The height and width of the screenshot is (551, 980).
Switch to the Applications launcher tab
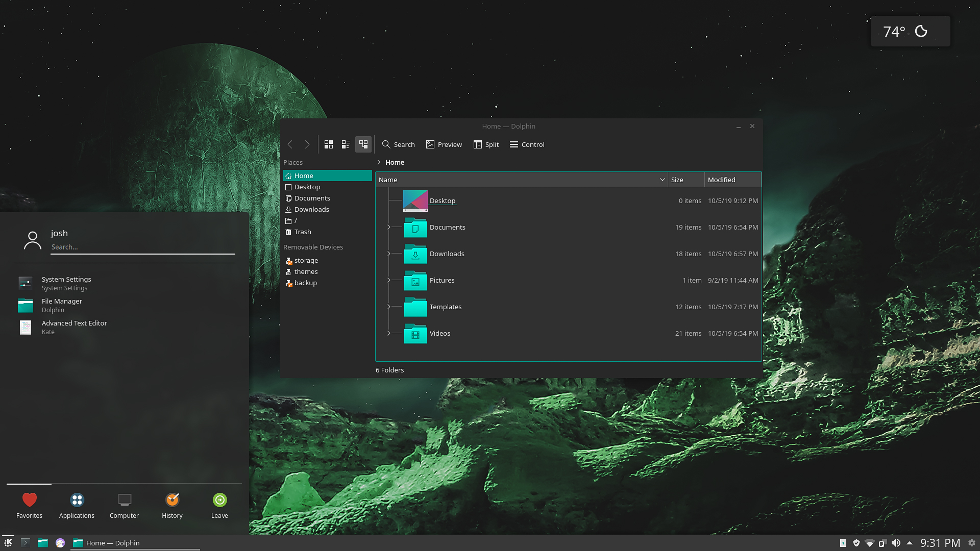77,506
